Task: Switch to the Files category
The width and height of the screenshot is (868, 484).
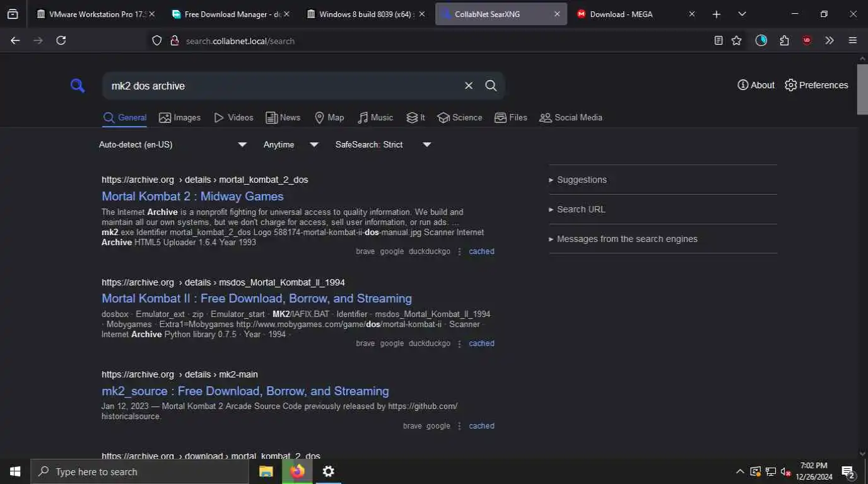Action: coord(511,118)
